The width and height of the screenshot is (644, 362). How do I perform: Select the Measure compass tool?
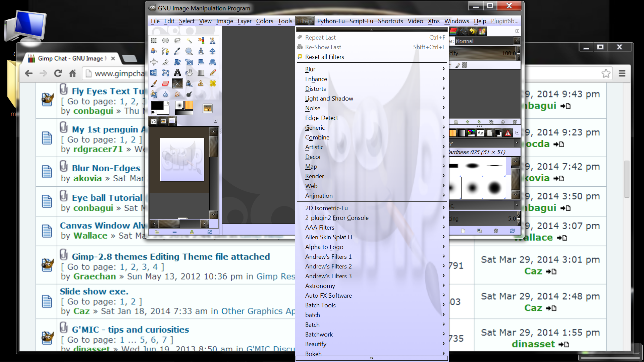(x=201, y=51)
